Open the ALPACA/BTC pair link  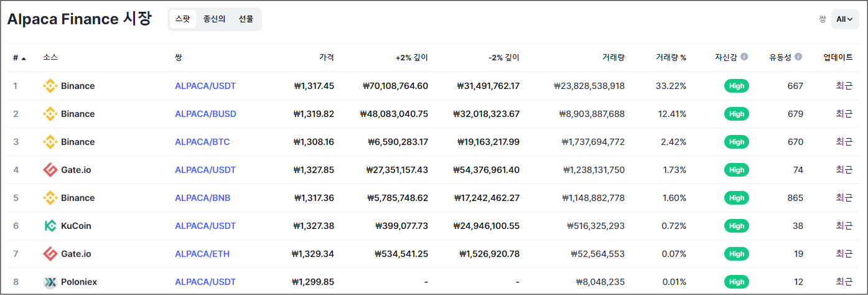(x=202, y=142)
